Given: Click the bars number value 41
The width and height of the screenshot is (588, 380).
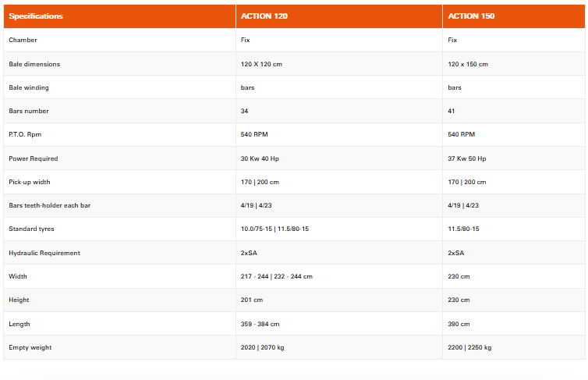Looking at the screenshot, I should point(452,111).
